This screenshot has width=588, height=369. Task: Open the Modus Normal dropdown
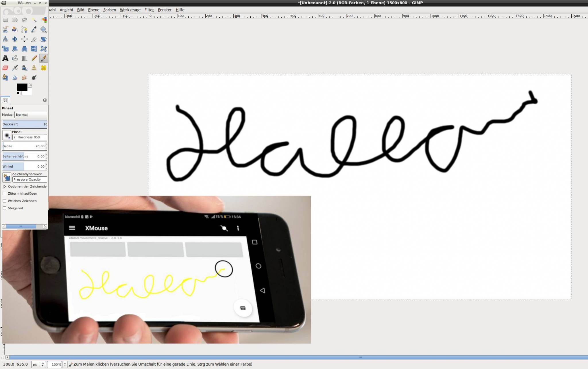pyautogui.click(x=30, y=115)
